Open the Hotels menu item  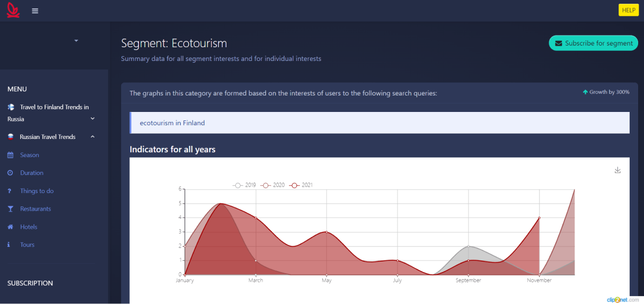[x=29, y=227]
